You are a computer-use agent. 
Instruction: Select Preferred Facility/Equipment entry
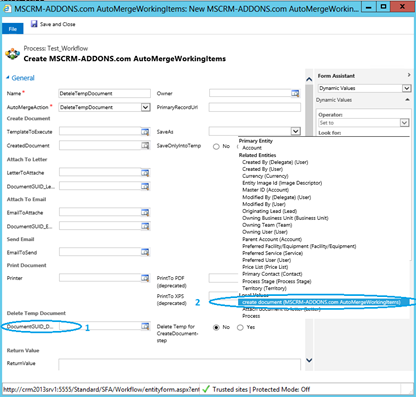pos(299,246)
